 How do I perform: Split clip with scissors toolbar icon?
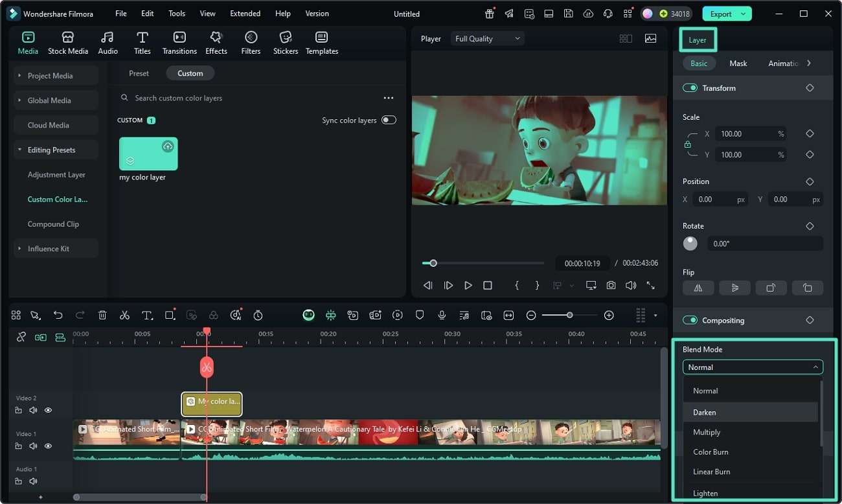coord(124,315)
